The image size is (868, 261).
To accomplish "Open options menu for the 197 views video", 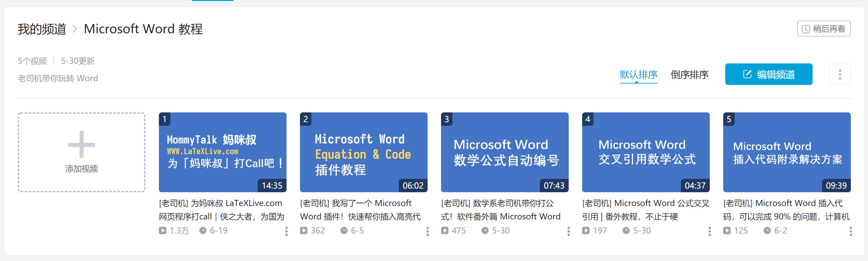I will click(710, 231).
